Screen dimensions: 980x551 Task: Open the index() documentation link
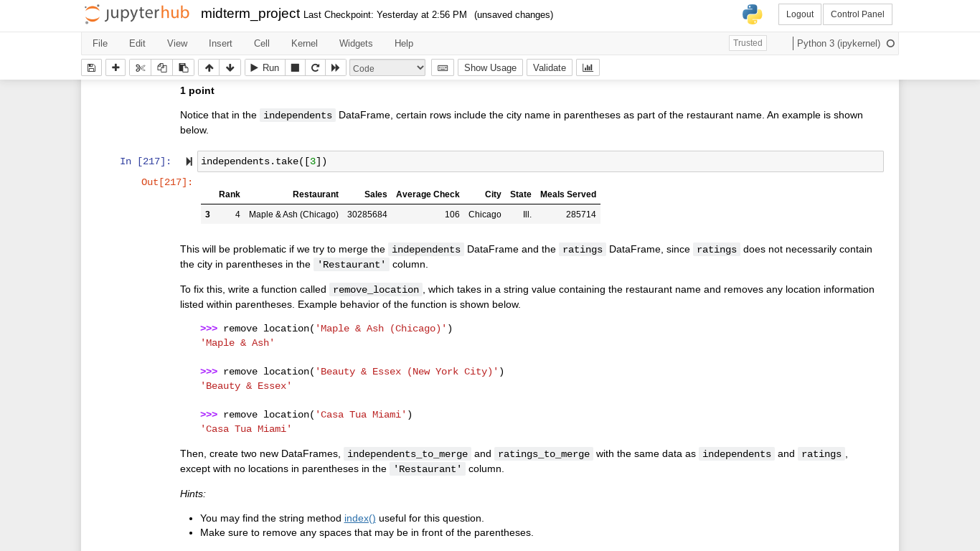[359, 518]
